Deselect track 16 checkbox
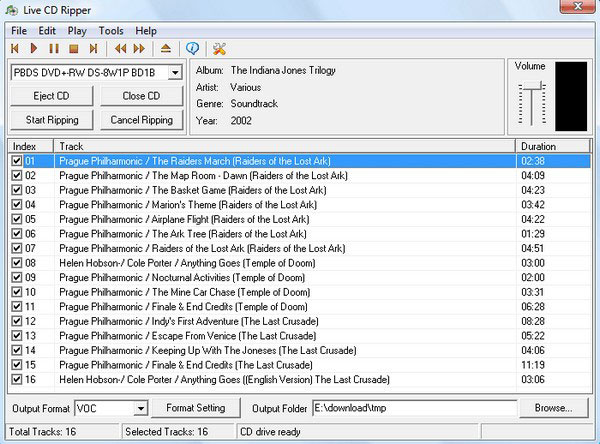The width and height of the screenshot is (600, 444). (x=16, y=380)
